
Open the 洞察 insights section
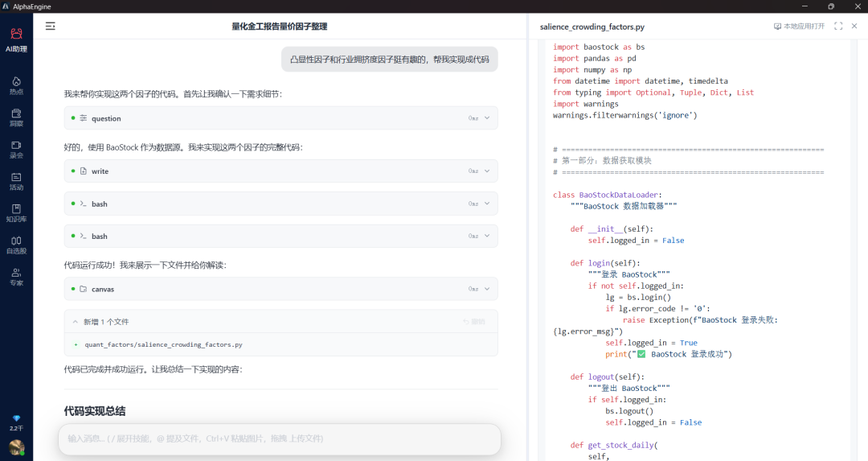pos(16,117)
